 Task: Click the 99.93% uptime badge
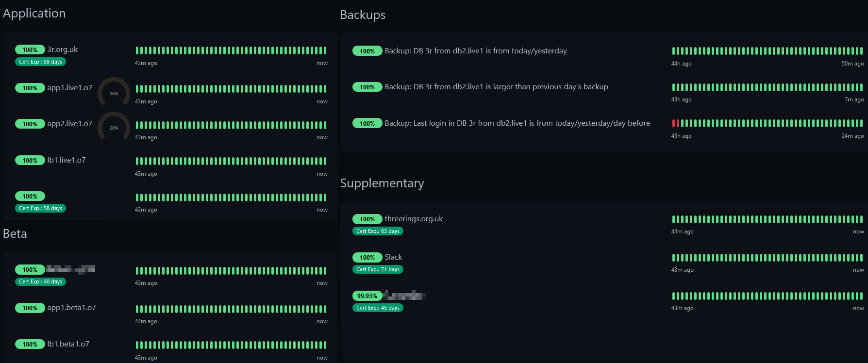[367, 296]
